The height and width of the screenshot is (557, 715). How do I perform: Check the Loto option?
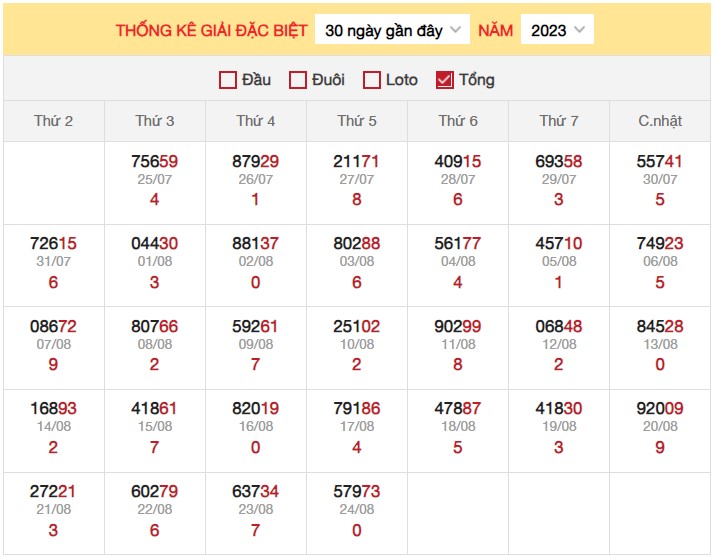pos(372,80)
